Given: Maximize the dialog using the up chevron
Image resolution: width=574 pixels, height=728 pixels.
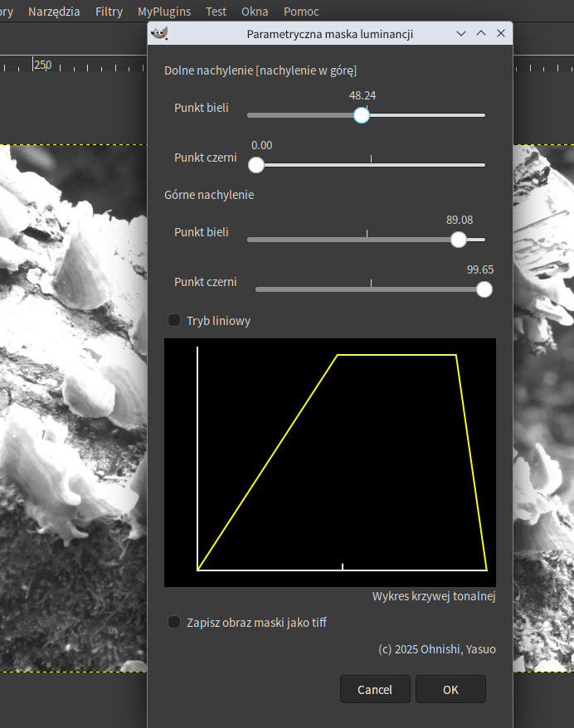Looking at the screenshot, I should click(481, 34).
